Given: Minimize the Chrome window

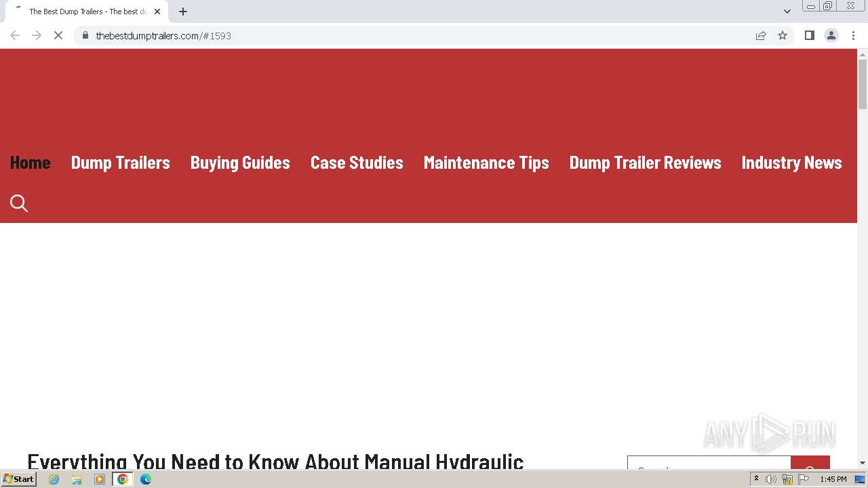Looking at the screenshot, I should click(x=811, y=6).
